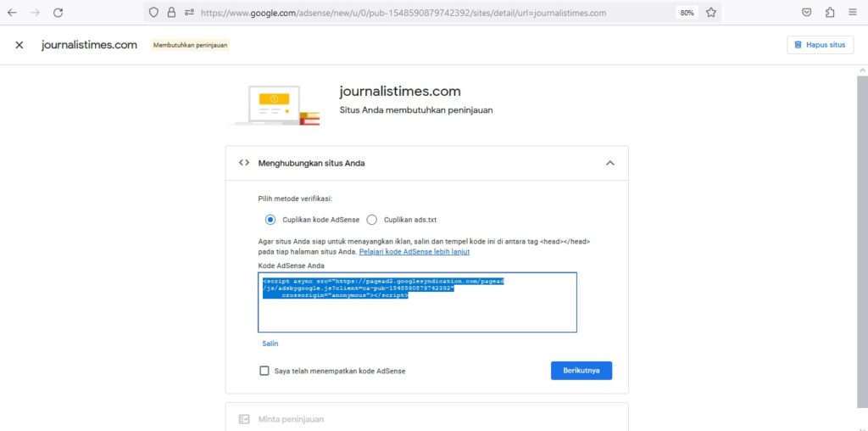Click the large journalistimes.com heading

click(400, 92)
